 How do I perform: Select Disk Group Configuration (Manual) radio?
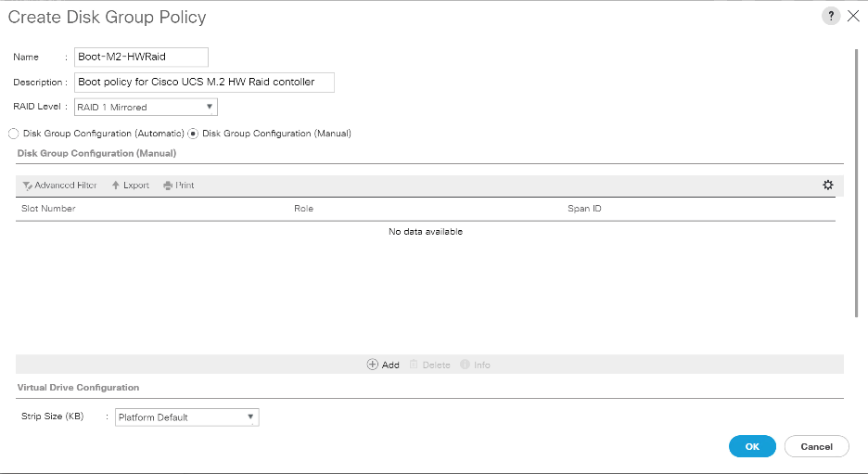pos(193,134)
